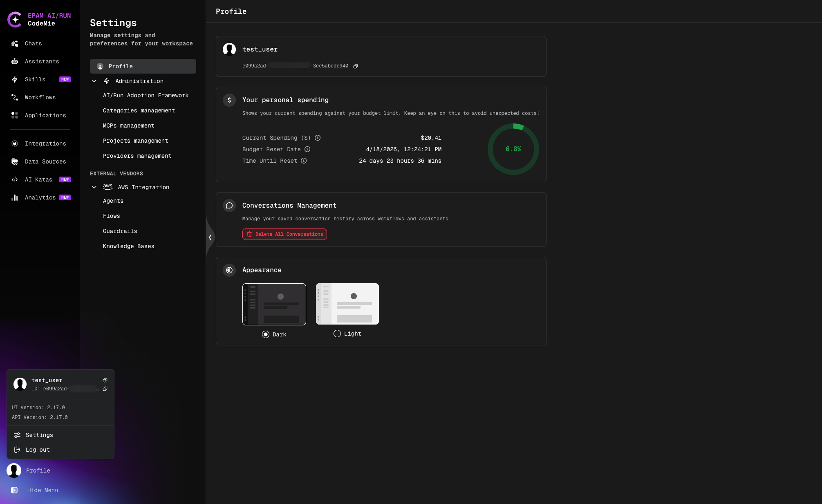
Task: Click the NEW badge beside Analytics
Action: 65,197
